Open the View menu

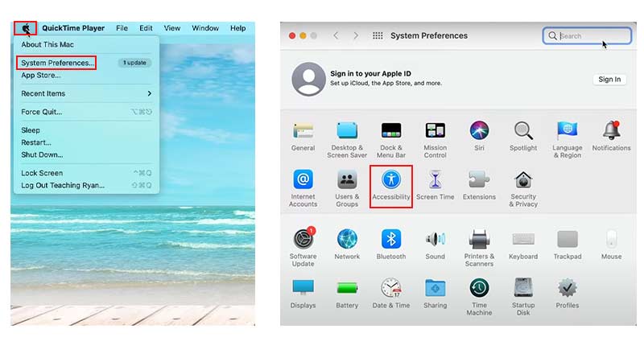click(x=172, y=28)
